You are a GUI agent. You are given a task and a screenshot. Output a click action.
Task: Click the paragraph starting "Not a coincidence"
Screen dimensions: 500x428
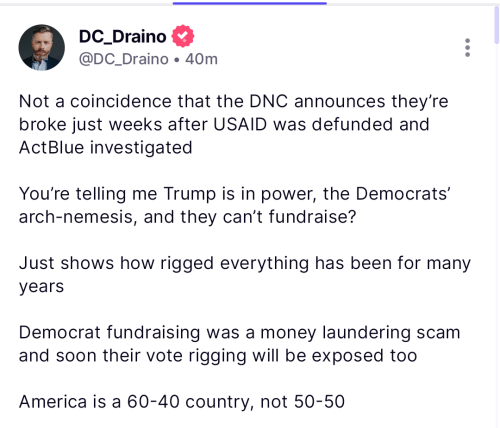233,124
